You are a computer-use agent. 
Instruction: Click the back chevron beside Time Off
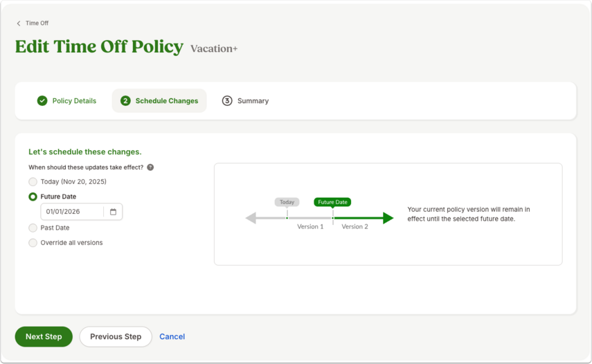point(19,24)
